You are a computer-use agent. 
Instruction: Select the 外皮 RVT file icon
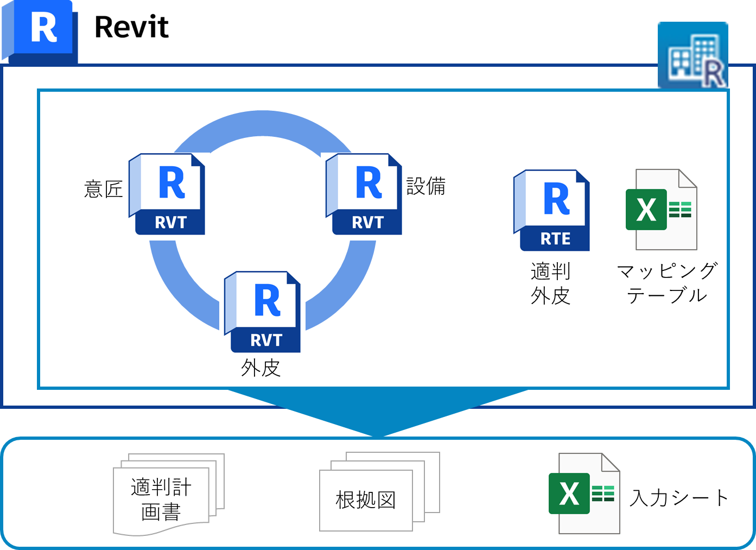262,312
